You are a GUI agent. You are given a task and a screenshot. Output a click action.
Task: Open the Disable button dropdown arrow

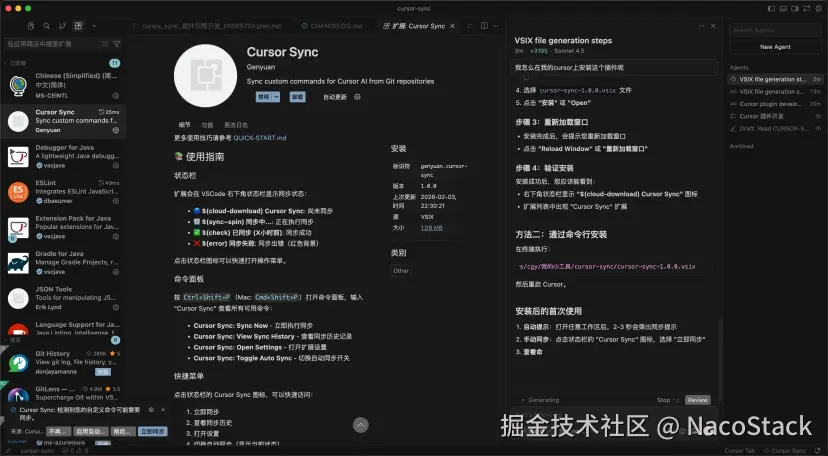276,97
